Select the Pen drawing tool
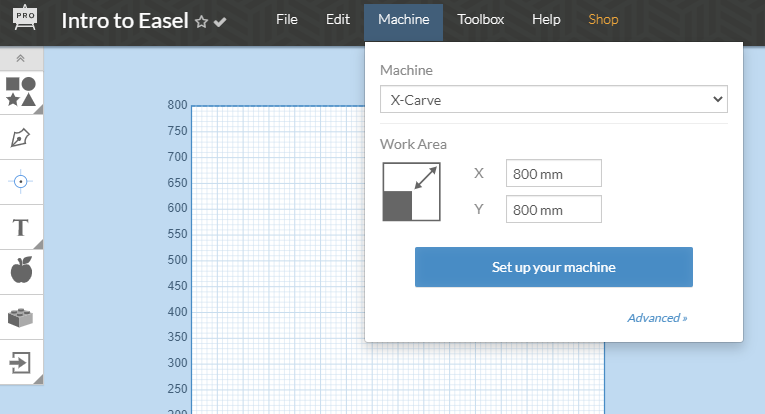This screenshot has width=765, height=414. pyautogui.click(x=21, y=138)
